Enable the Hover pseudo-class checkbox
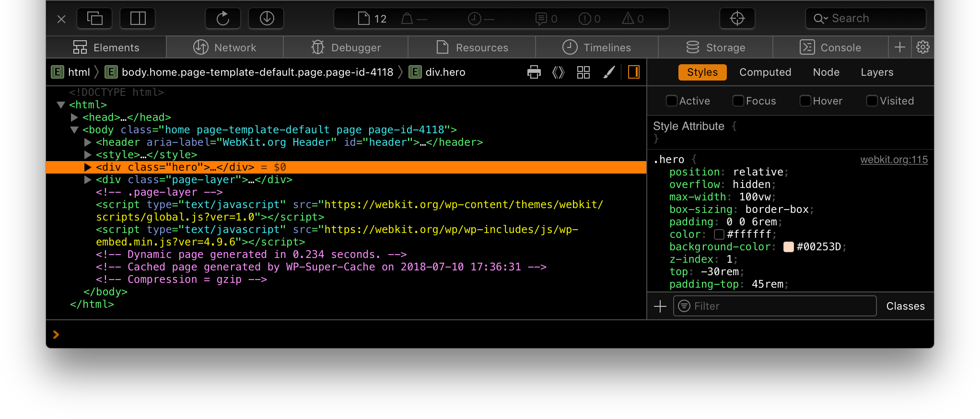The width and height of the screenshot is (980, 419). point(805,101)
